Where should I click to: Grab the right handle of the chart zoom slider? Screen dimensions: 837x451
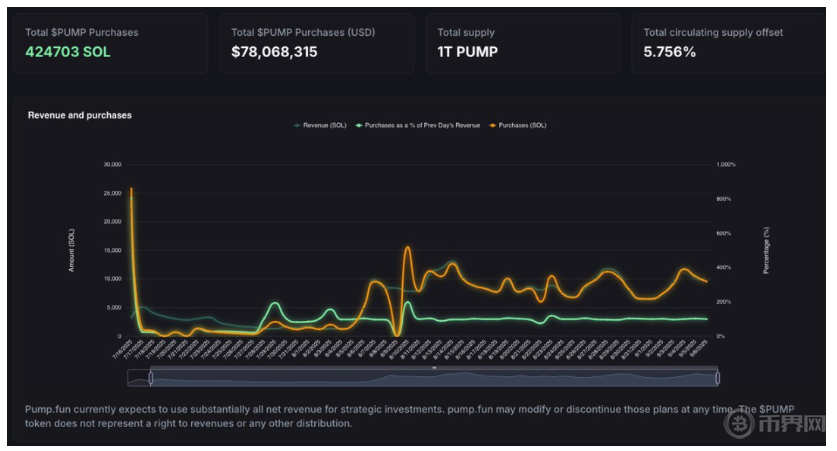717,377
